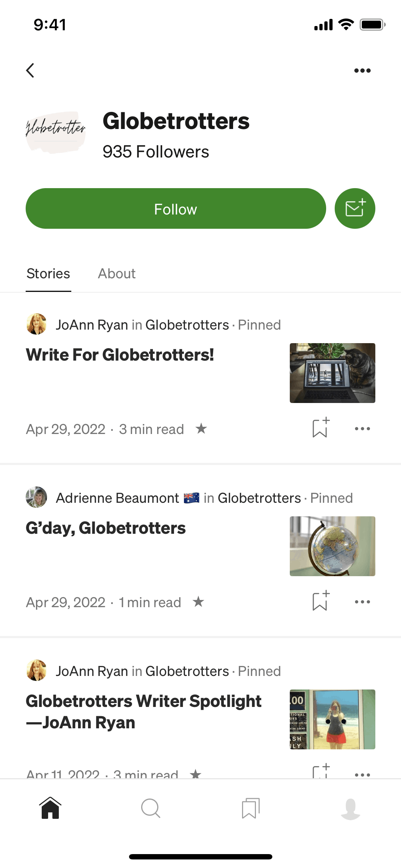401x868 pixels.
Task: Open the profile icon in bottom bar
Action: pos(351,809)
